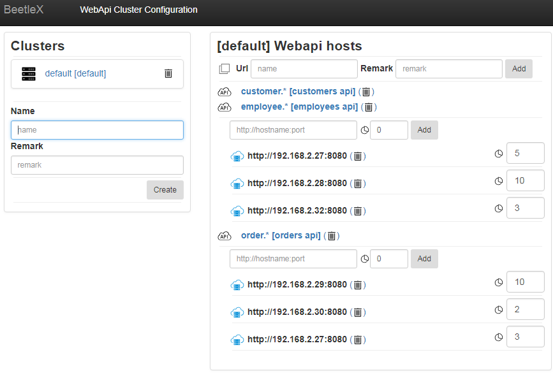This screenshot has width=553, height=392.
Task: Delete host 192.168.2.29:8080
Action: click(x=358, y=285)
